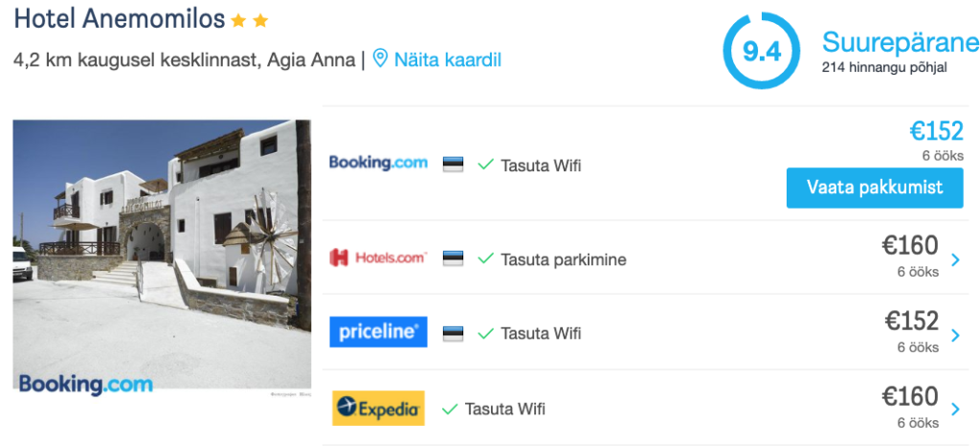This screenshot has width=980, height=446.
Task: Expand the Hotels.com €160 offer arrow
Action: [x=954, y=259]
